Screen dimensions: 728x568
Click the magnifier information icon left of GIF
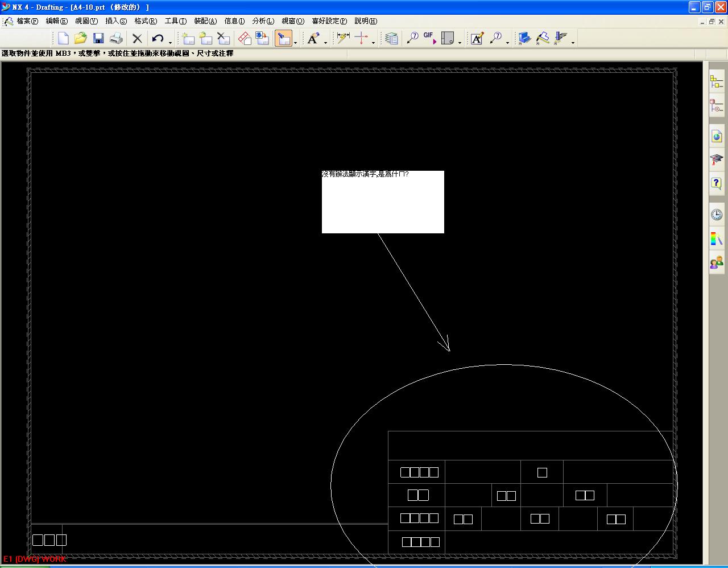pyautogui.click(x=412, y=38)
